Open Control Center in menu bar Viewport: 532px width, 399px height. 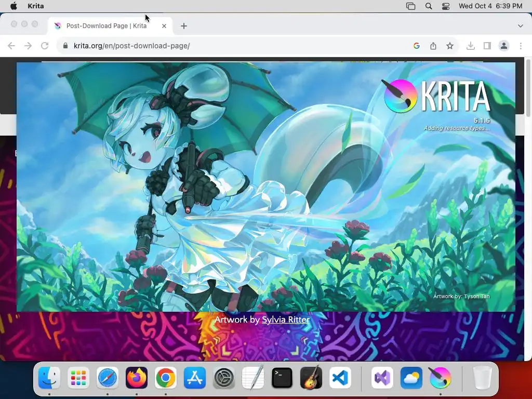446,6
